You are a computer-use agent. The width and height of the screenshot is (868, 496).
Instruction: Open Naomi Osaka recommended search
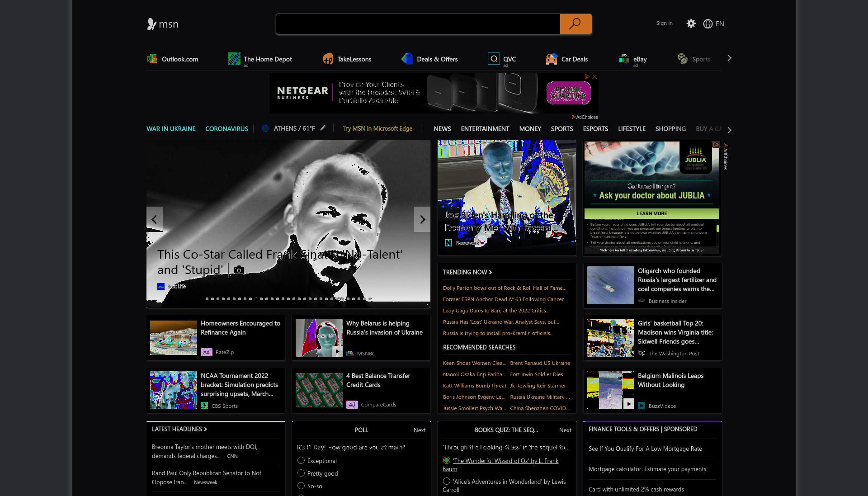[474, 374]
